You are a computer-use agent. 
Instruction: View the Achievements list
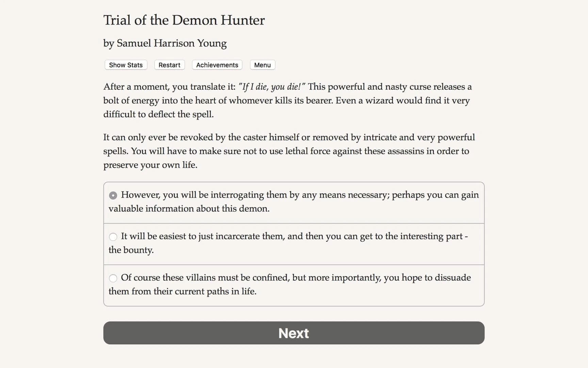click(217, 65)
